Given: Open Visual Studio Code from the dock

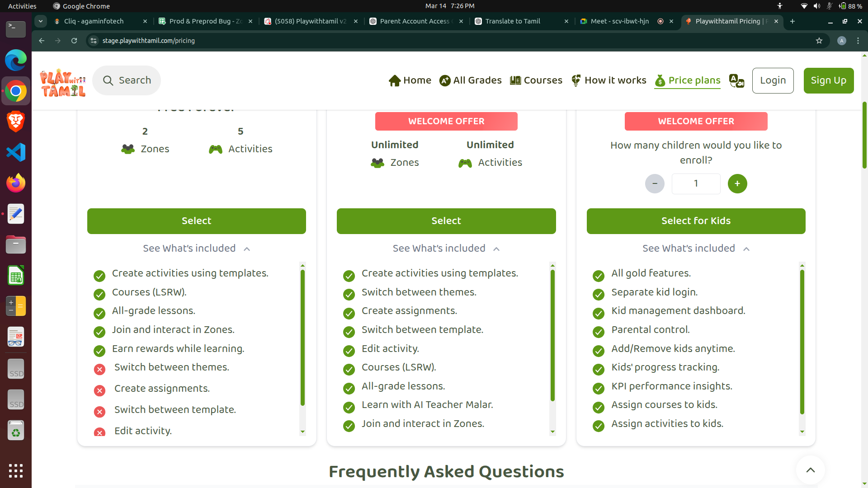Looking at the screenshot, I should (x=16, y=152).
